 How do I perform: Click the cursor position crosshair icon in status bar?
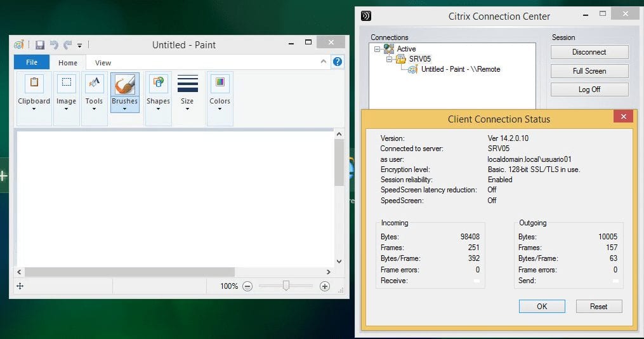20,286
